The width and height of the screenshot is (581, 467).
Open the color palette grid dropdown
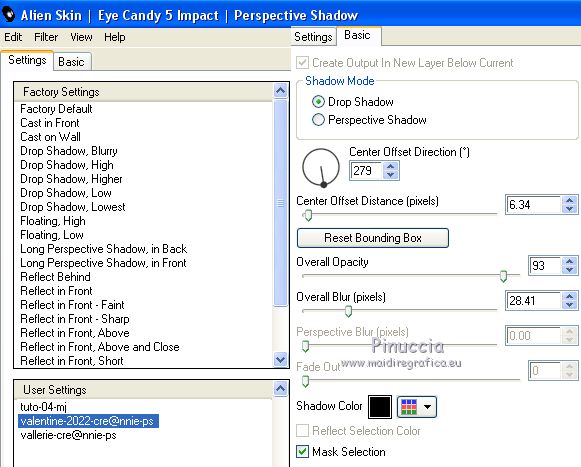[416, 407]
